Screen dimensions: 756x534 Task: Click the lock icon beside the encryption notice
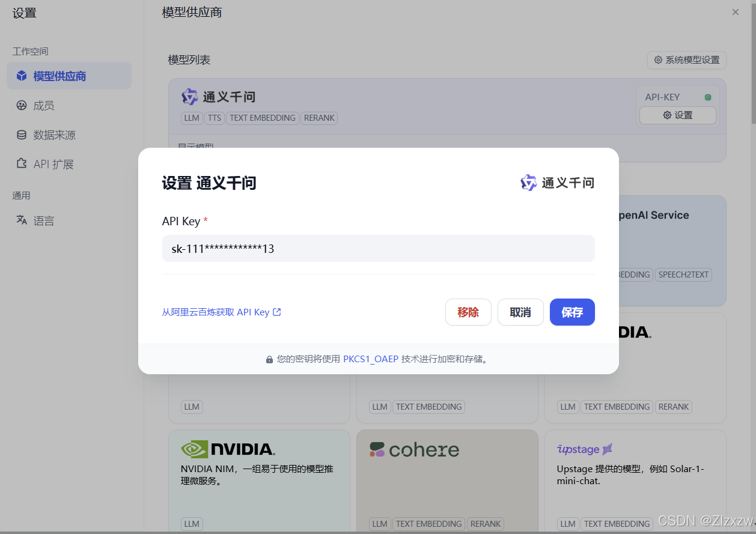[270, 359]
